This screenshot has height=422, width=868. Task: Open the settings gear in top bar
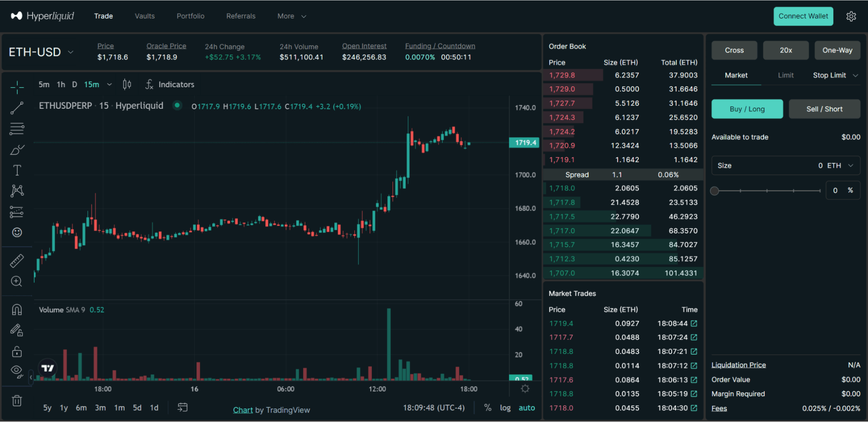tap(851, 16)
